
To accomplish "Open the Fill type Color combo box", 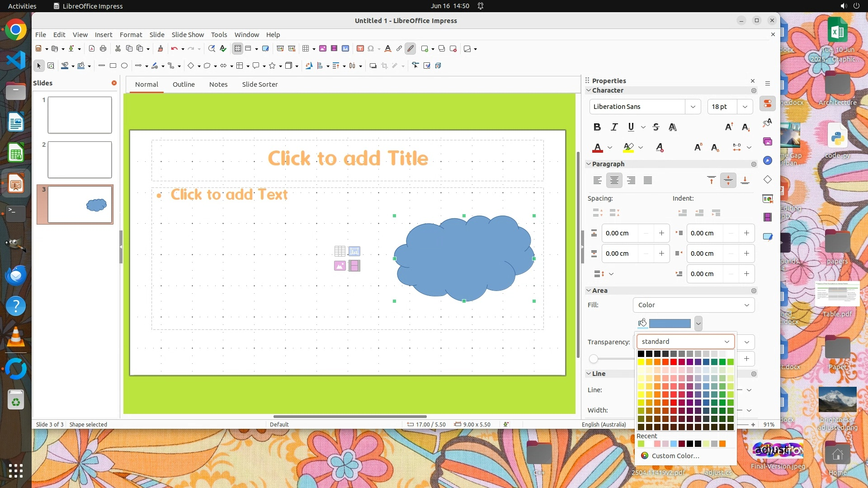I will [x=693, y=305].
